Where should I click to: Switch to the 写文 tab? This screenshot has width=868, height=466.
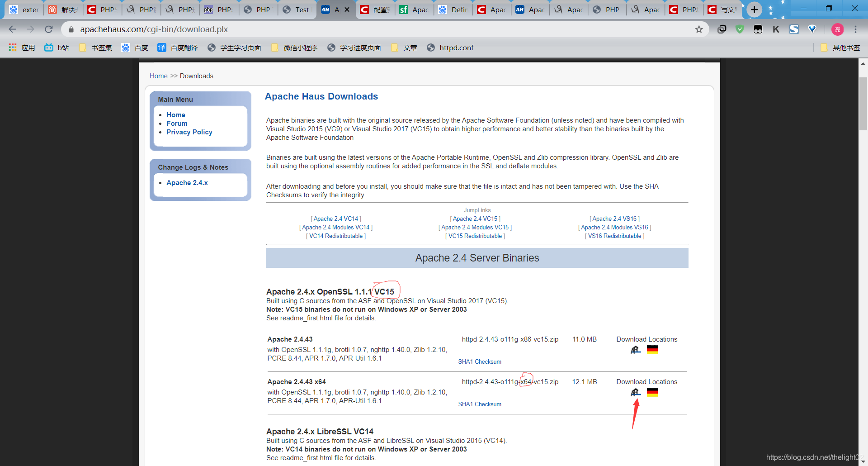pos(723,10)
